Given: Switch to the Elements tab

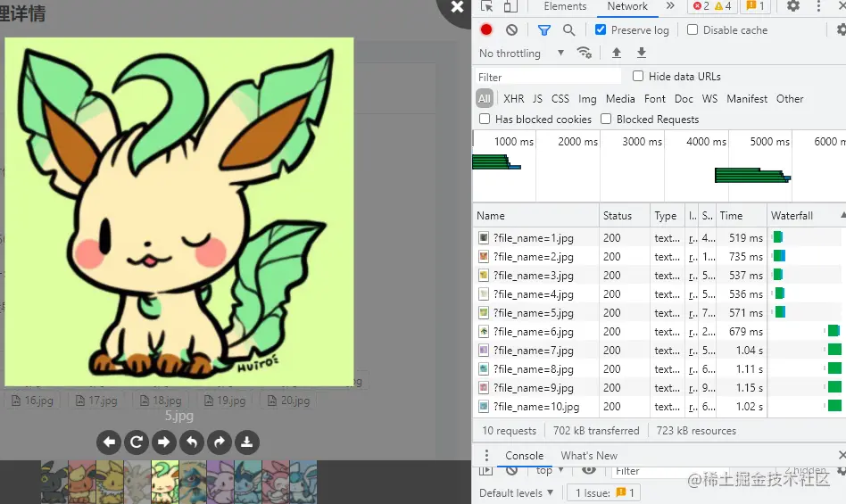Looking at the screenshot, I should click(565, 6).
